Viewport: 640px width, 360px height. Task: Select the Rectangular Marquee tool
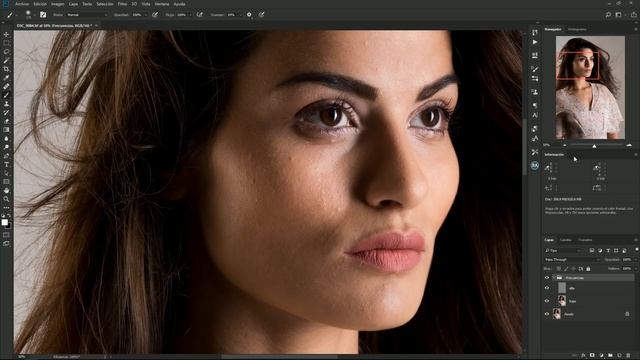coord(6,43)
